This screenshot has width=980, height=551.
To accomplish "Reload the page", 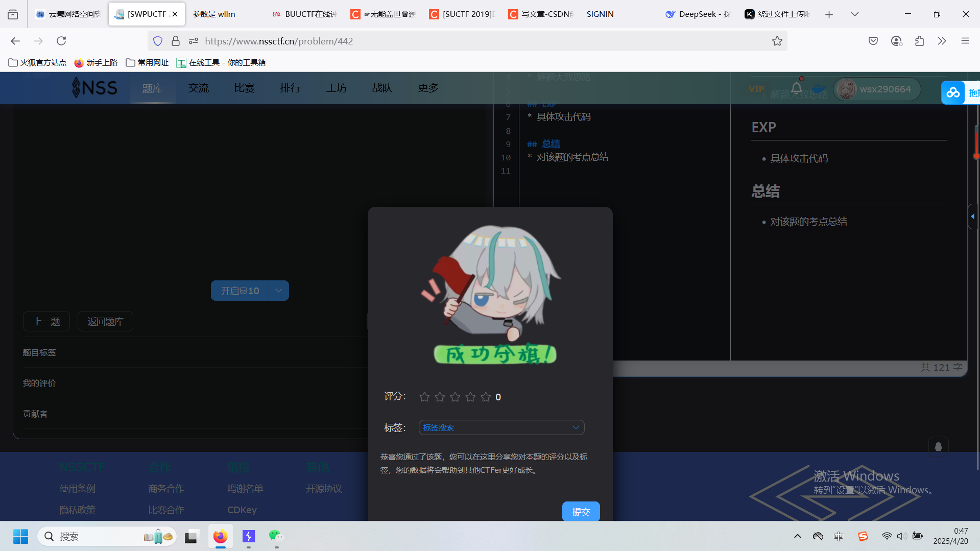I will pos(61,41).
